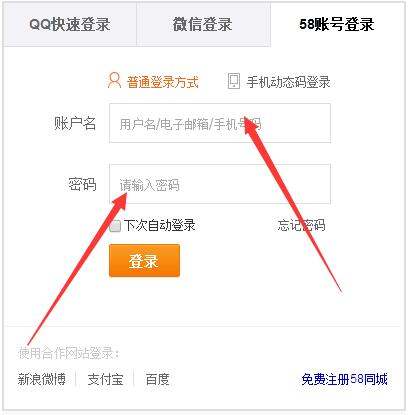Open the 微信登录 tab
This screenshot has height=415, width=408.
point(203,24)
